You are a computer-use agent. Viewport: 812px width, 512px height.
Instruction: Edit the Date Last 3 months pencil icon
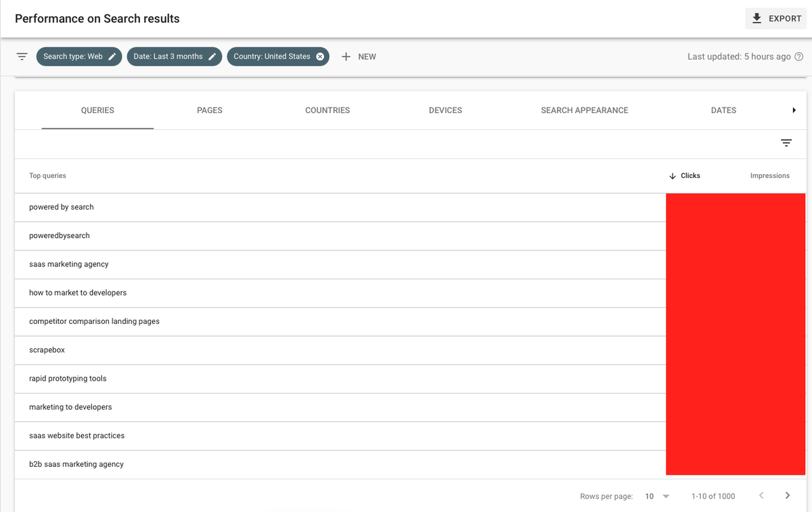click(x=212, y=57)
